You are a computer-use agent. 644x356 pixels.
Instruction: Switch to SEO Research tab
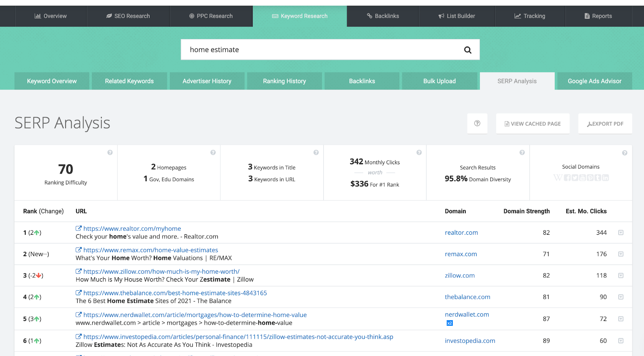(x=128, y=16)
